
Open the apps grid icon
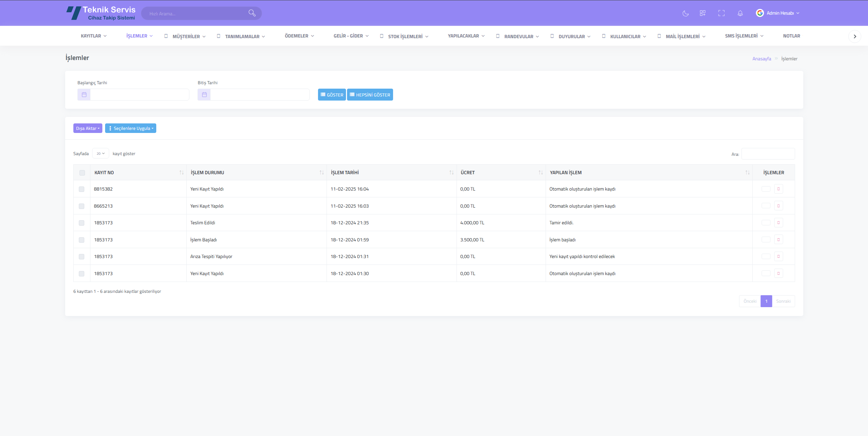703,13
